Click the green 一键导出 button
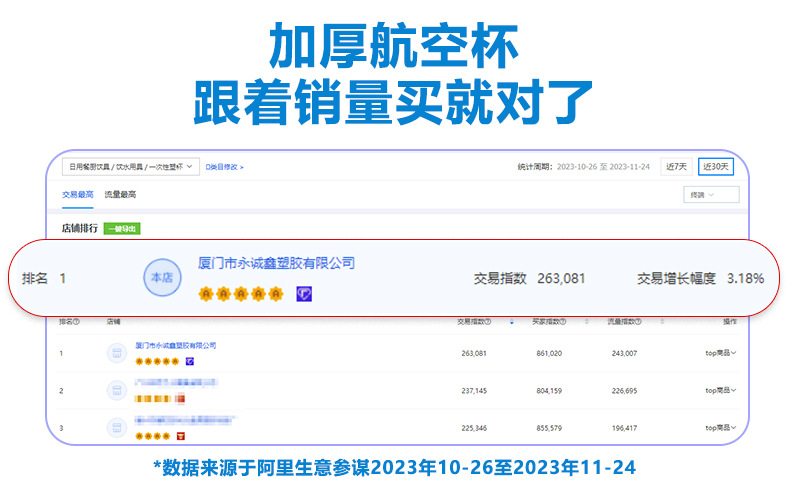790x484 pixels. pyautogui.click(x=122, y=229)
